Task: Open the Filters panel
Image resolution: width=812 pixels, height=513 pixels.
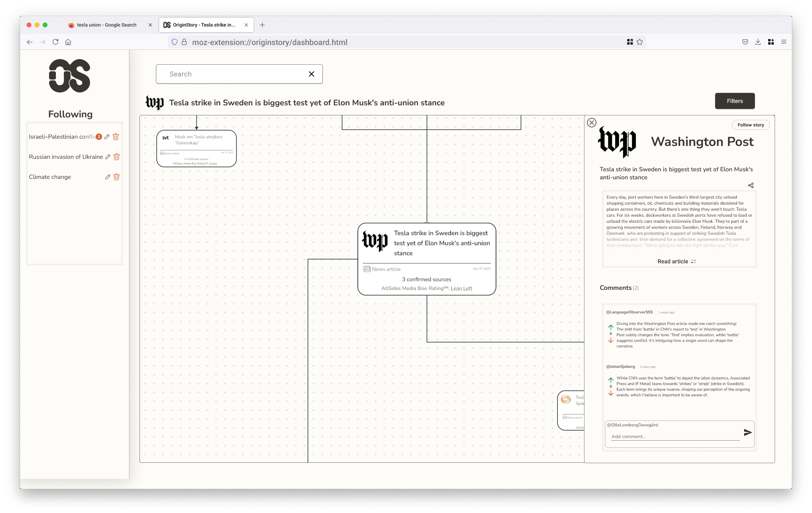Action: pyautogui.click(x=734, y=101)
